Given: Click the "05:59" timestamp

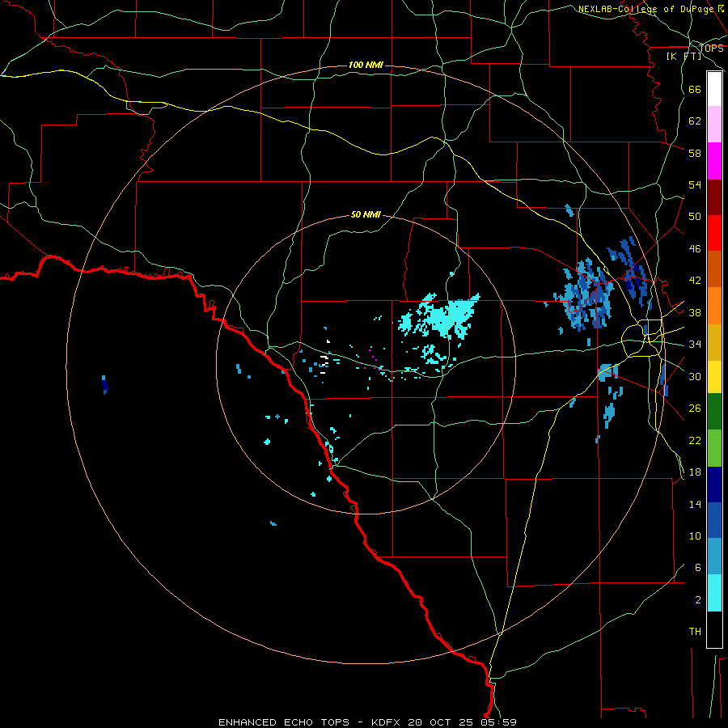Looking at the screenshot, I should pyautogui.click(x=500, y=722).
